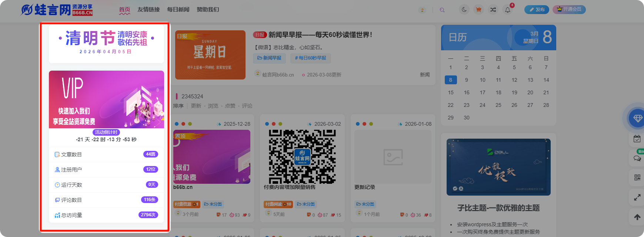644x237 pixels.
Task: Click the 付费阅读 10 price tag
Action: point(278,204)
